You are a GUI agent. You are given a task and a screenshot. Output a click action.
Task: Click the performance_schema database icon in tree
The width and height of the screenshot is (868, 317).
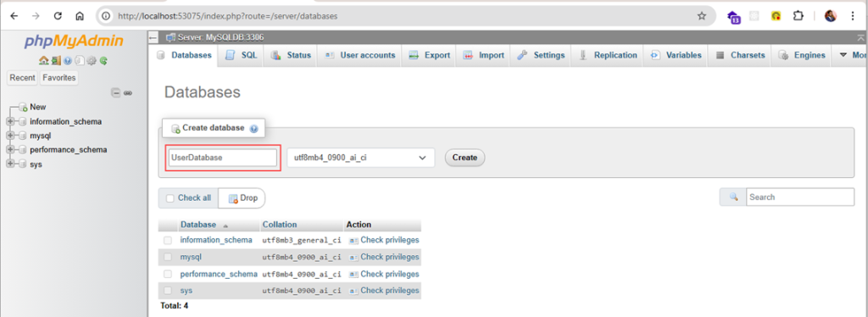[22, 150]
